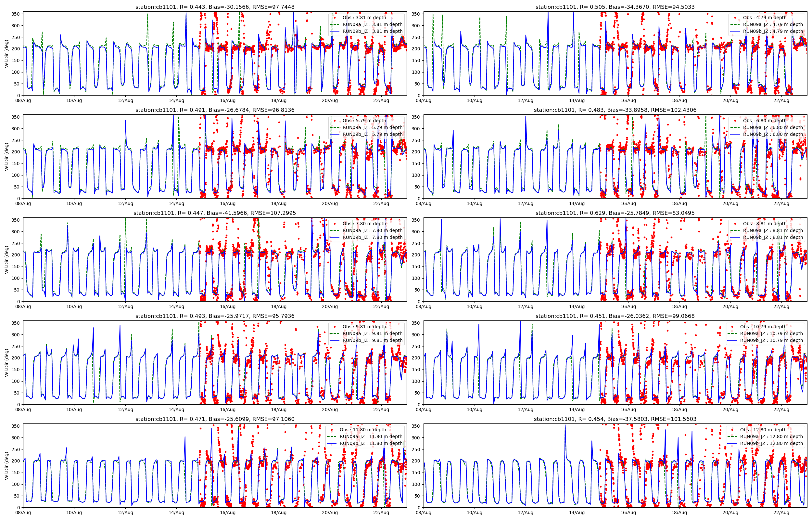Click the plot title showing R= 0.629
The image size is (812, 520).
(615, 213)
